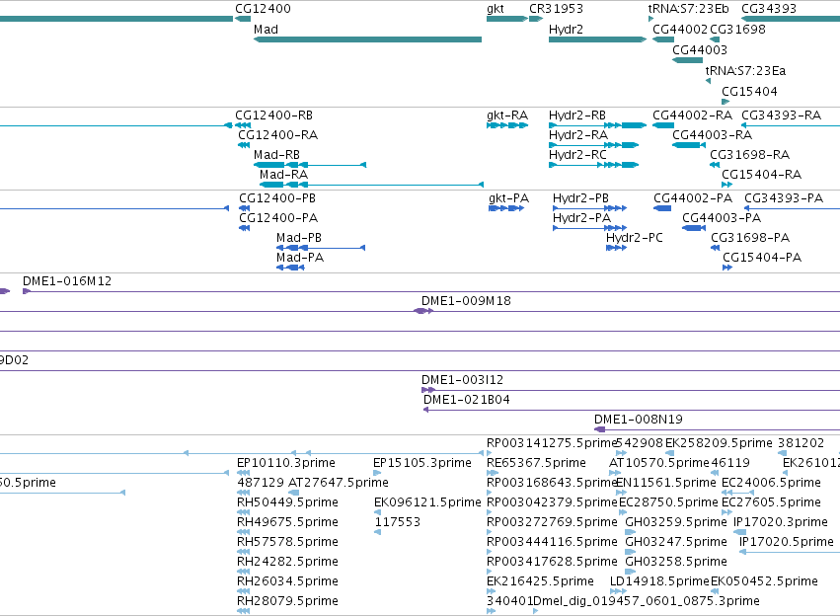Select the CG12400-RA transcript label
This screenshot has width=840, height=616.
tap(278, 135)
